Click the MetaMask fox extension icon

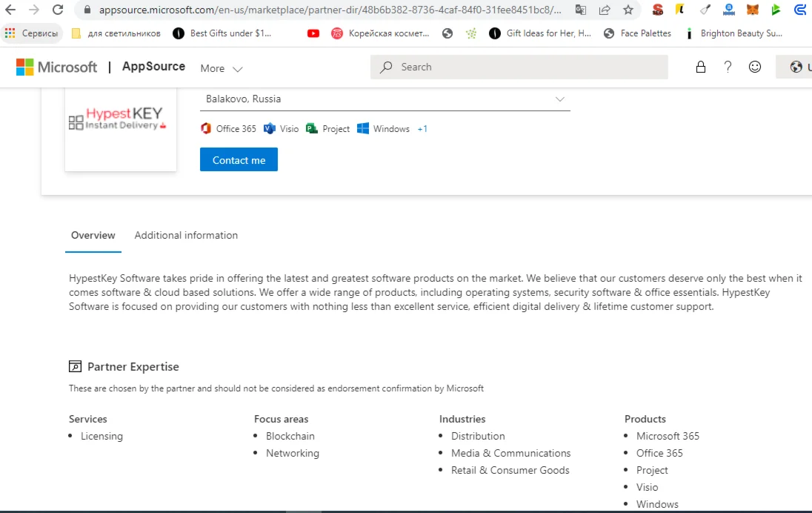(x=752, y=10)
